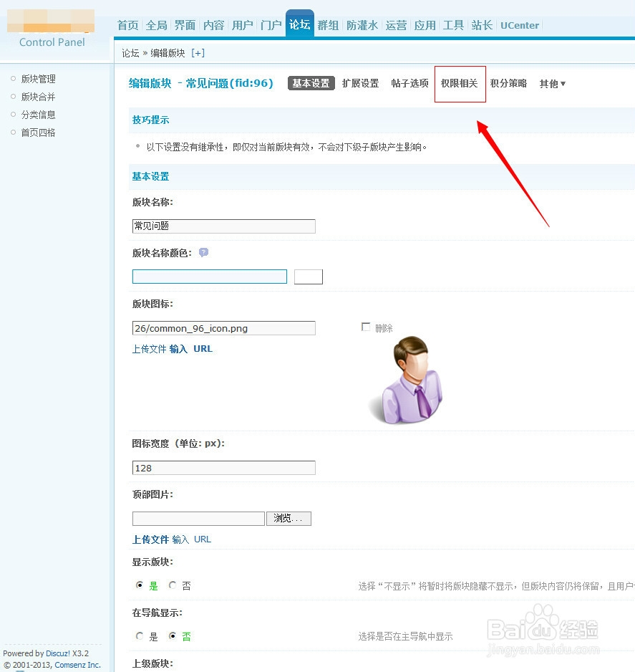Click the 站长 navigation icon
Viewport: 635px width, 672px height.
(x=481, y=25)
